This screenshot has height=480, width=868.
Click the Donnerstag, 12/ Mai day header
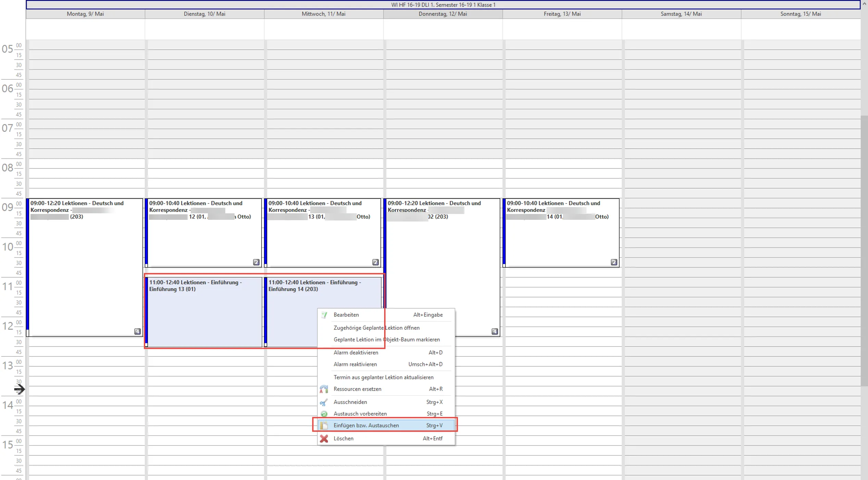pos(443,14)
